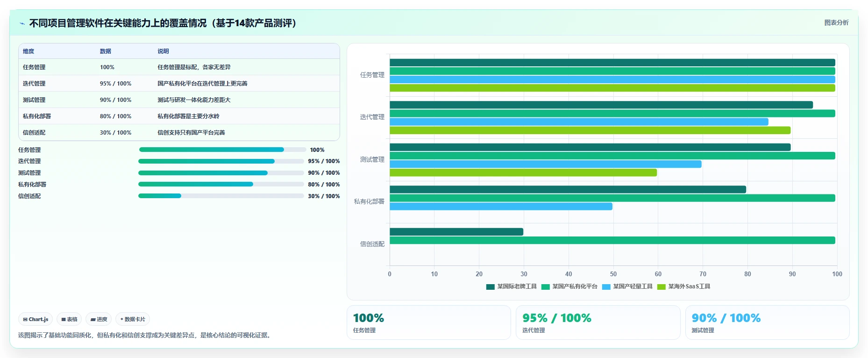This screenshot has width=868, height=358.
Task: Click the lime 测试管理 bar ending at 60
Action: [x=523, y=172]
